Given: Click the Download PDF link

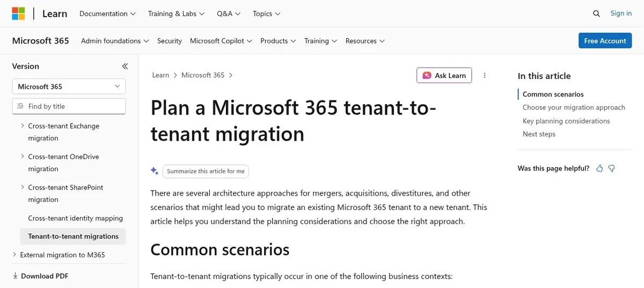Looking at the screenshot, I should (x=45, y=276).
